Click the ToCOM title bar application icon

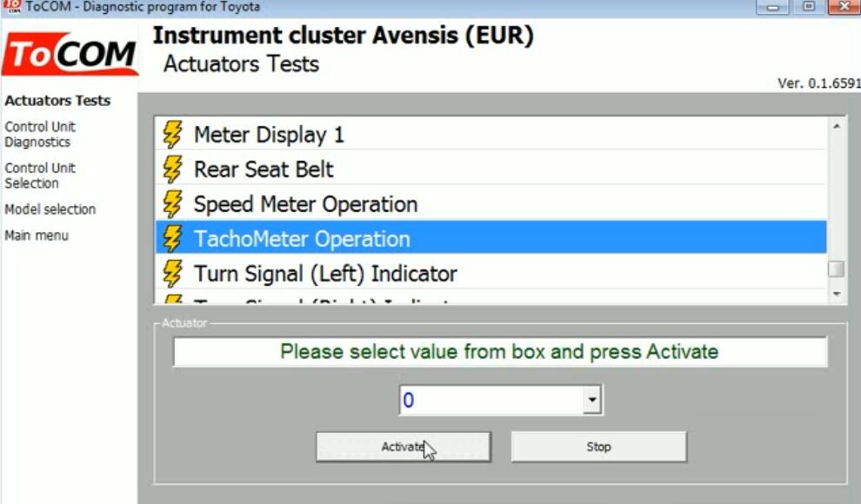(12, 7)
